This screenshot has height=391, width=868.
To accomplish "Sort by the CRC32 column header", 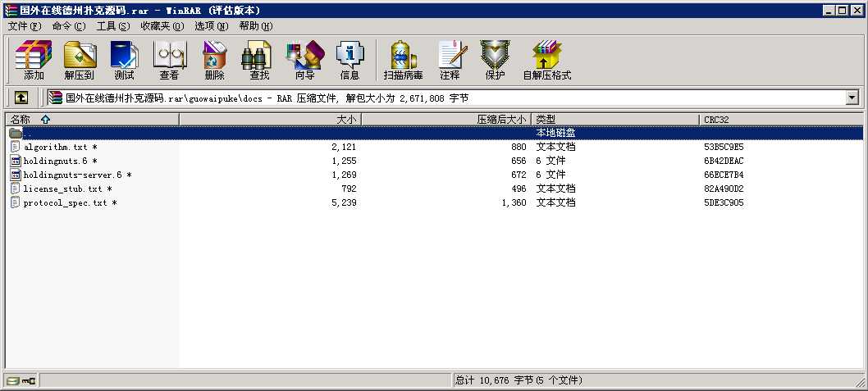I will tap(780, 119).
